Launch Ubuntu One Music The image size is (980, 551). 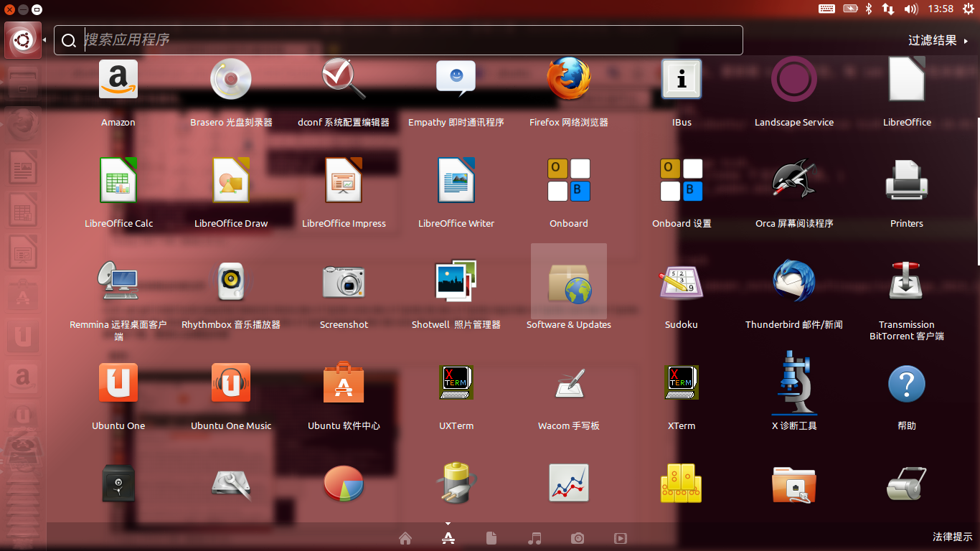pos(231,382)
